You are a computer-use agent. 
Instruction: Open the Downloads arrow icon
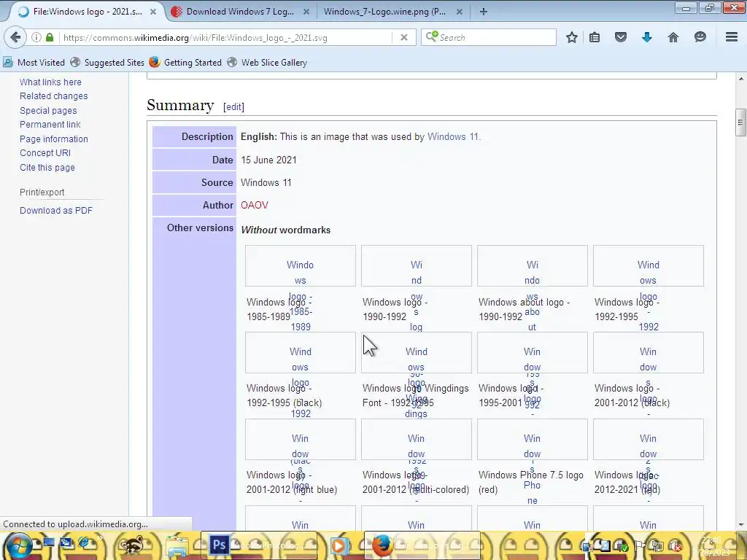click(647, 37)
